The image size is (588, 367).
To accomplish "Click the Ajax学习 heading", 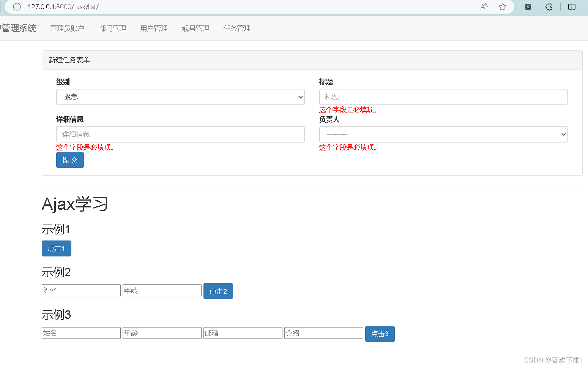I will (x=75, y=204).
